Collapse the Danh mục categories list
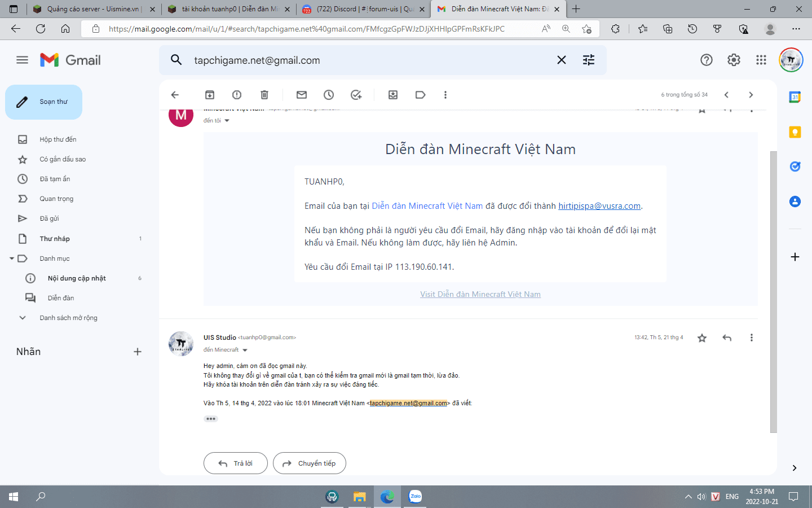This screenshot has height=508, width=812. point(11,259)
